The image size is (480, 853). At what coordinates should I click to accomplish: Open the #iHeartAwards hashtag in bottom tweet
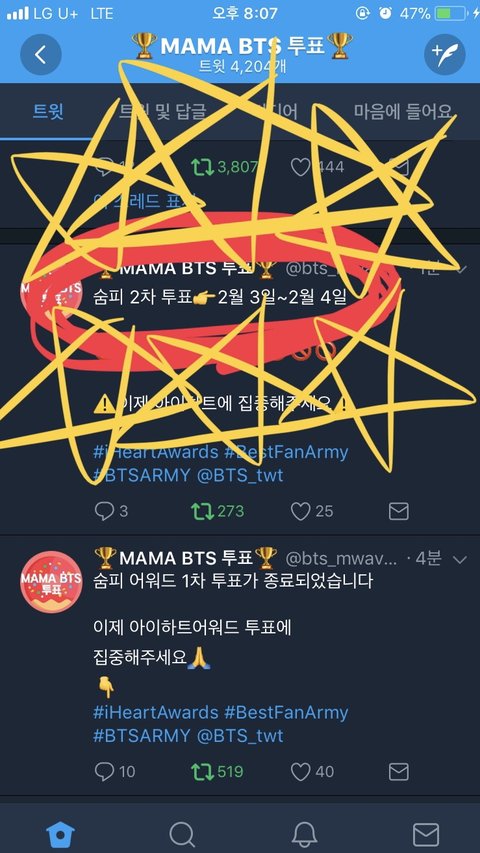pos(156,712)
